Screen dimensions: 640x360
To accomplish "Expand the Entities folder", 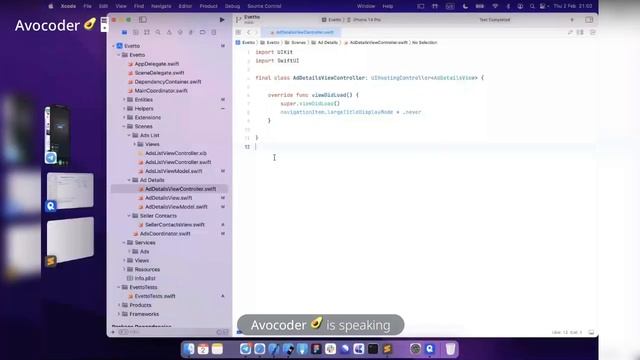I will tap(124, 100).
